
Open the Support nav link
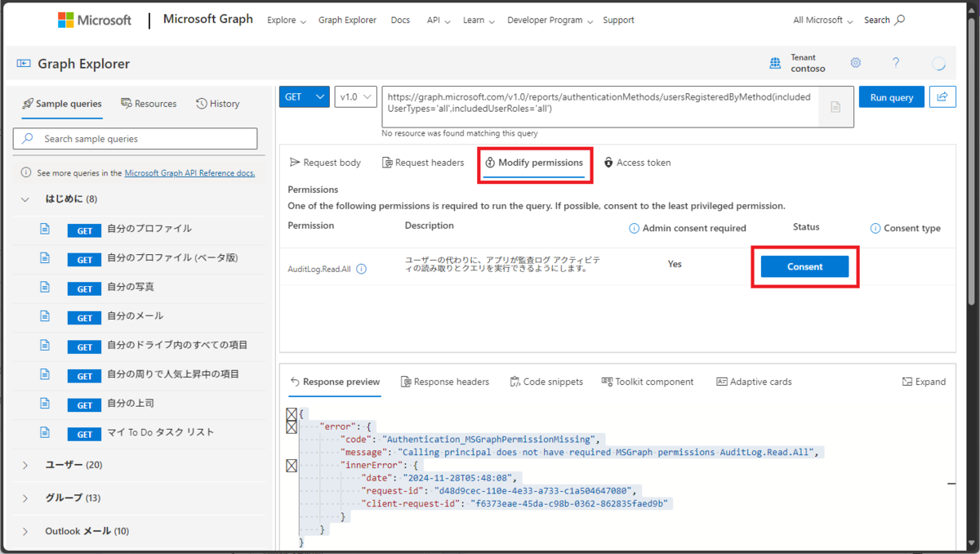click(618, 20)
